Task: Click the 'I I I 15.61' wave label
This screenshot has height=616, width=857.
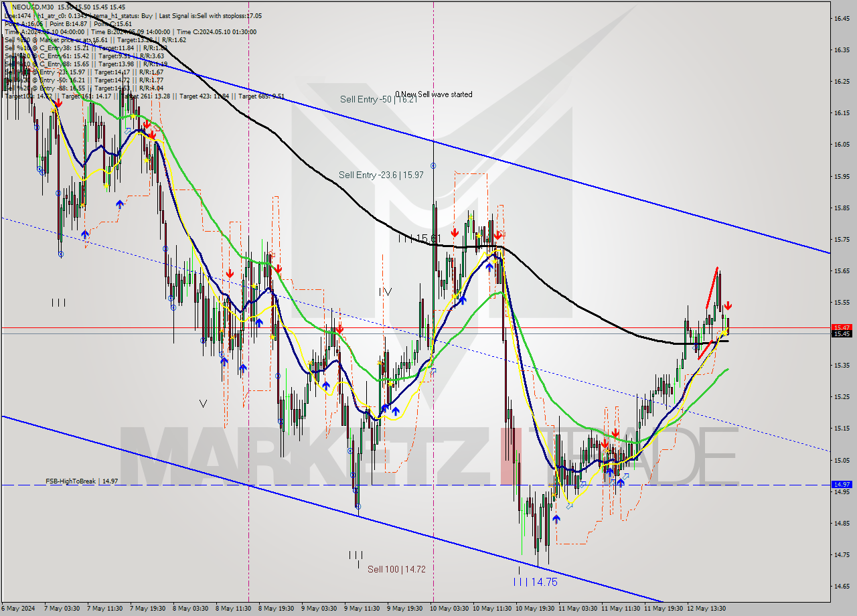Action: coord(418,238)
